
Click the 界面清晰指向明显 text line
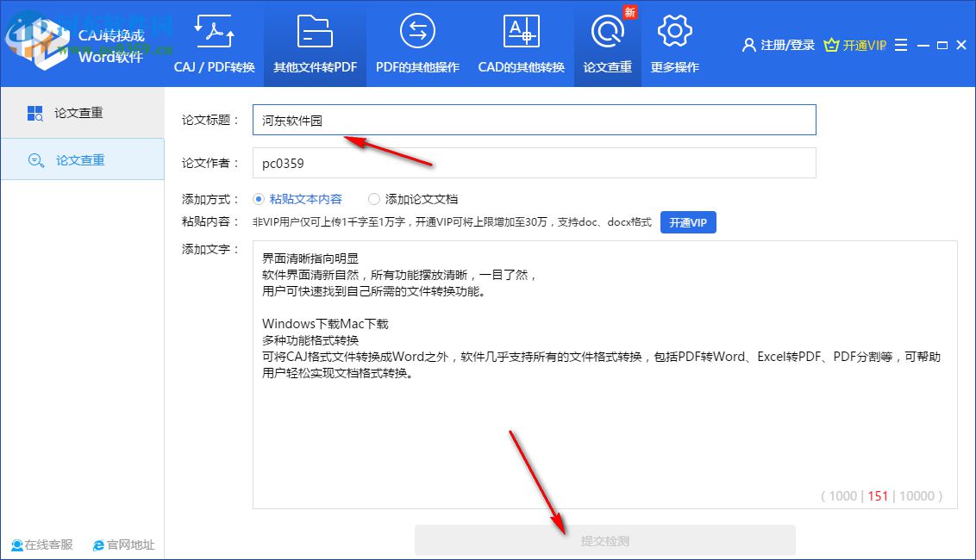coord(310,258)
